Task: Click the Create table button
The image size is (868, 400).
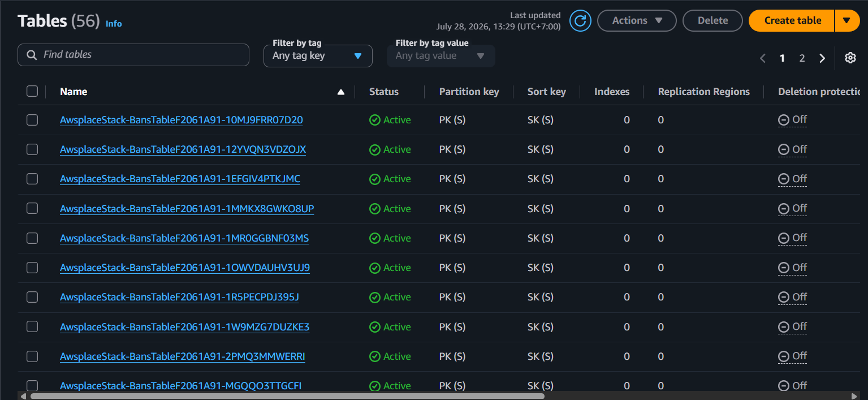Action: point(792,20)
